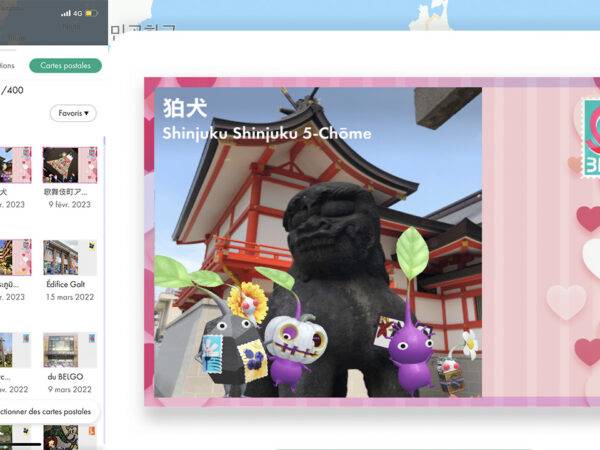This screenshot has width=600, height=450.
Task: Open the Favoris filter dropdown
Action: (73, 113)
